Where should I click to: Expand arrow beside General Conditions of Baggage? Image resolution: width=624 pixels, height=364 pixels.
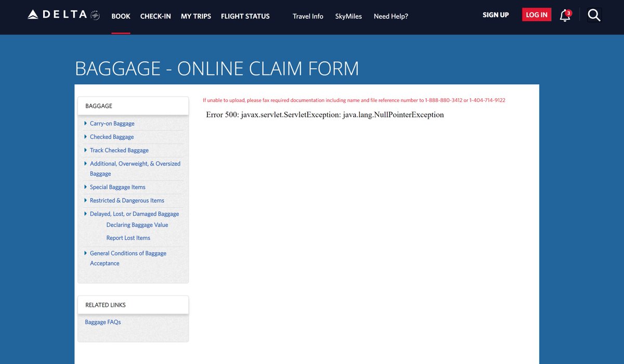click(x=86, y=253)
